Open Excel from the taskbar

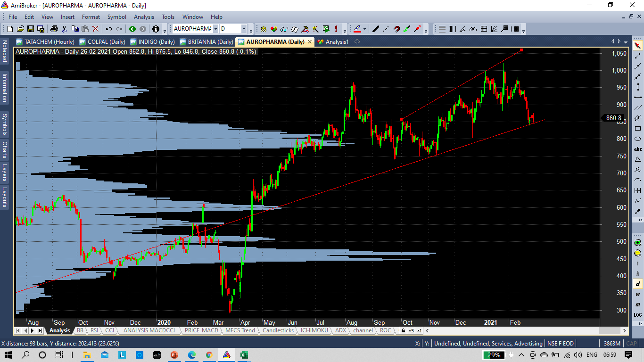pyautogui.click(x=244, y=354)
